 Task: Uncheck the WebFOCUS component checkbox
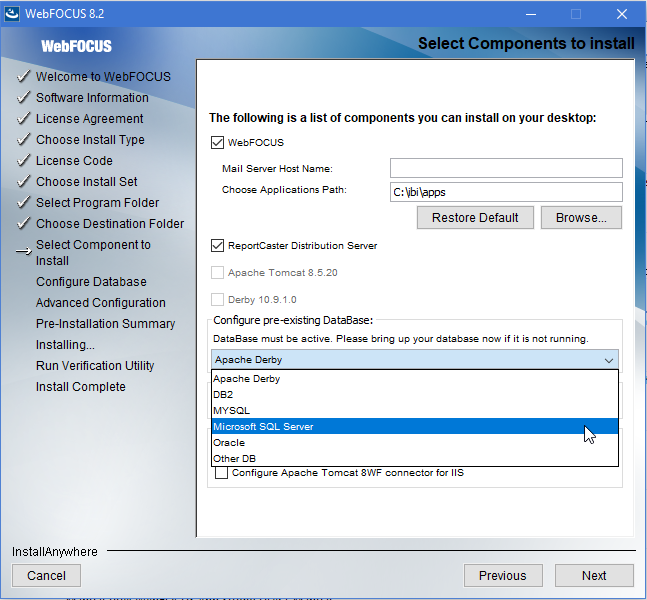pyautogui.click(x=217, y=143)
